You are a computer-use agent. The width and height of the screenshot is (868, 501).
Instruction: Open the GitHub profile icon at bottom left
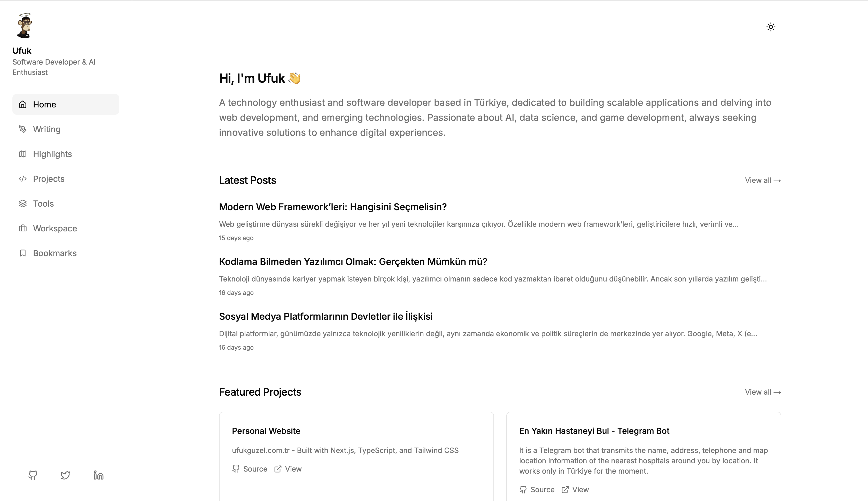click(x=33, y=475)
